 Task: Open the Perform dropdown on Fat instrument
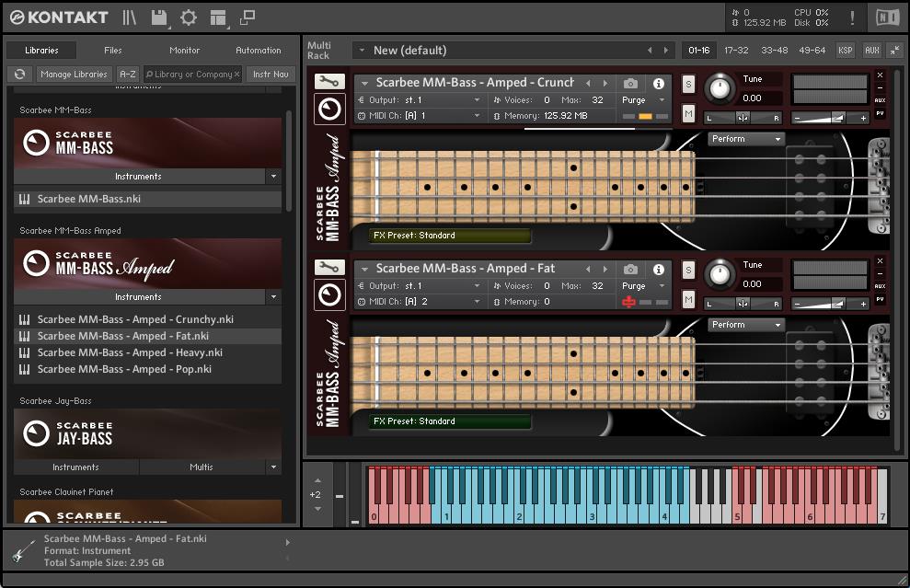click(746, 325)
